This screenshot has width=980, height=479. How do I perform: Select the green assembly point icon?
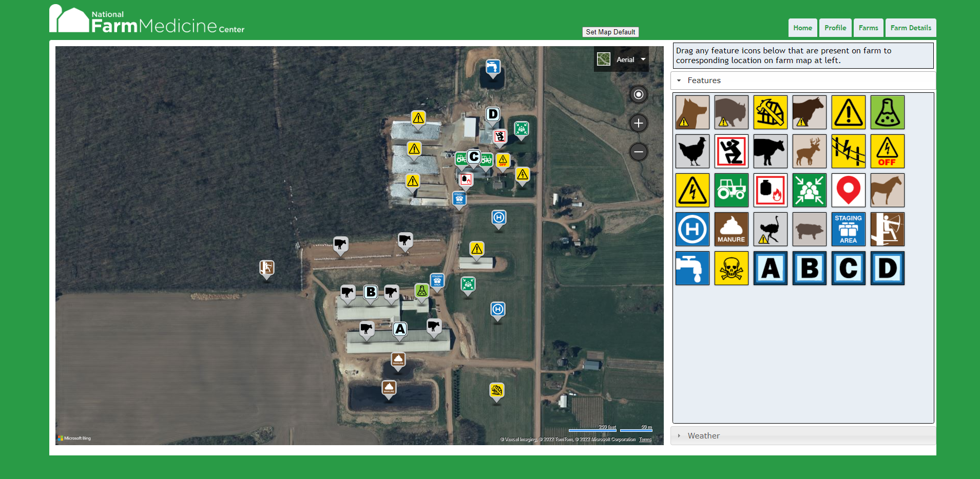tap(810, 190)
